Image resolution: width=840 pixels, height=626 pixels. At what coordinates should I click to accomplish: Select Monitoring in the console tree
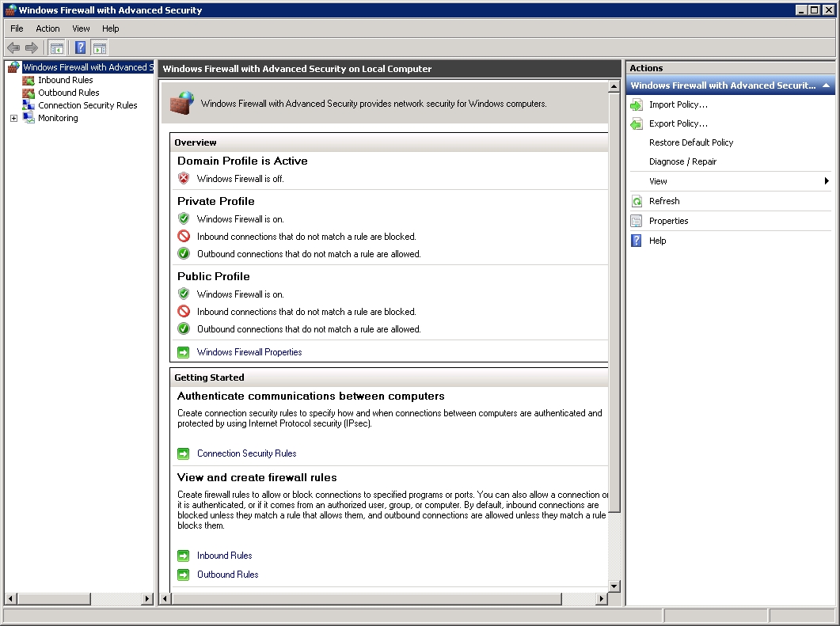tap(58, 119)
